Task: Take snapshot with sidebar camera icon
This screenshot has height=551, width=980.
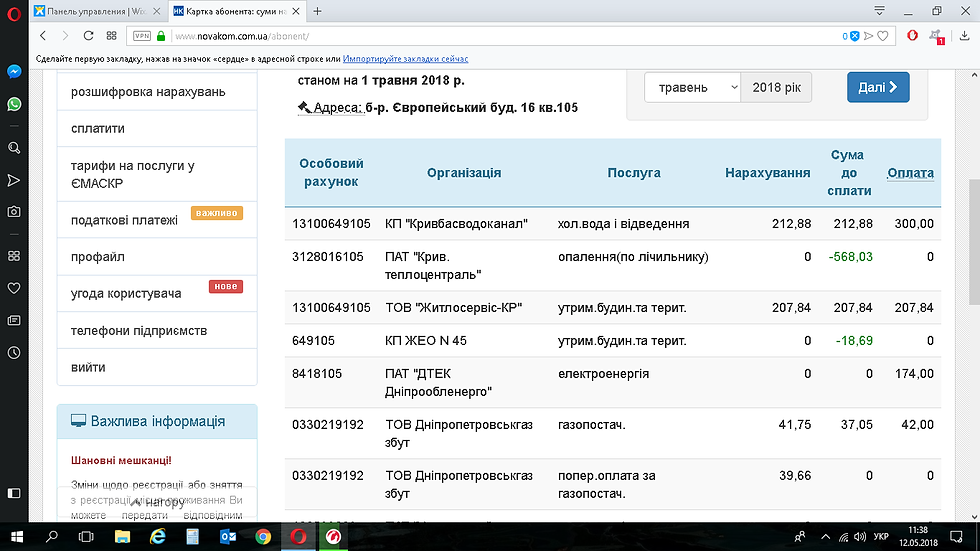Action: pos(14,212)
